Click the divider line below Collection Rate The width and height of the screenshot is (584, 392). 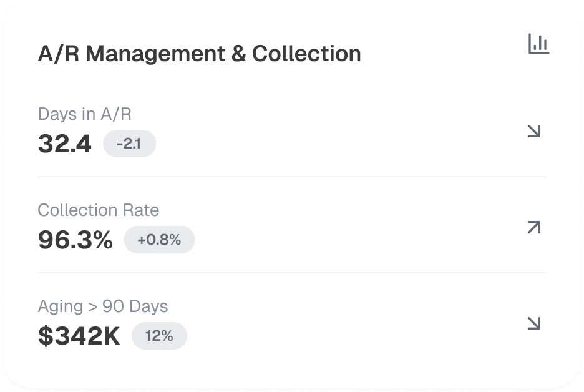click(292, 273)
